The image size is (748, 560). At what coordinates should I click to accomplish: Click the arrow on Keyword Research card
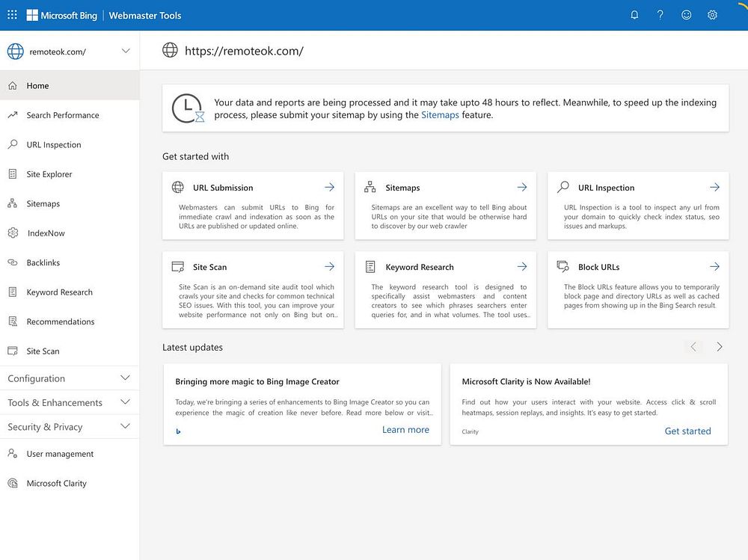coord(522,267)
